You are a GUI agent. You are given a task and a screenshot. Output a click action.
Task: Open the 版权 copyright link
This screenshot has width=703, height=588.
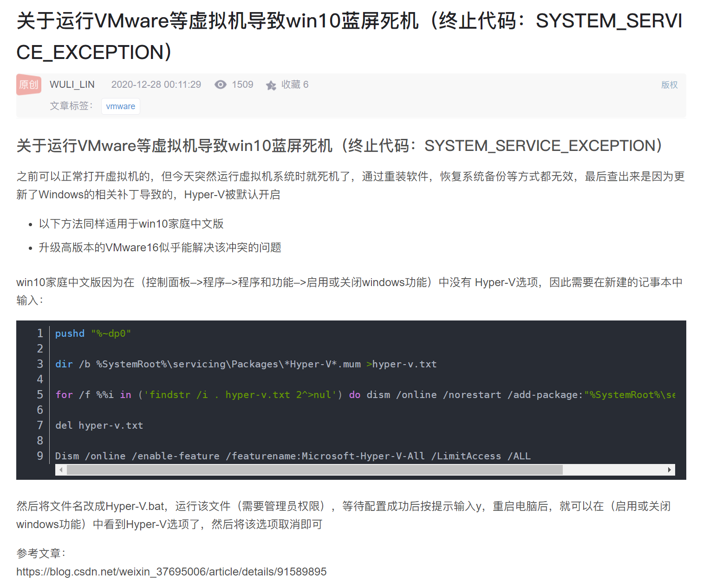coord(669,85)
